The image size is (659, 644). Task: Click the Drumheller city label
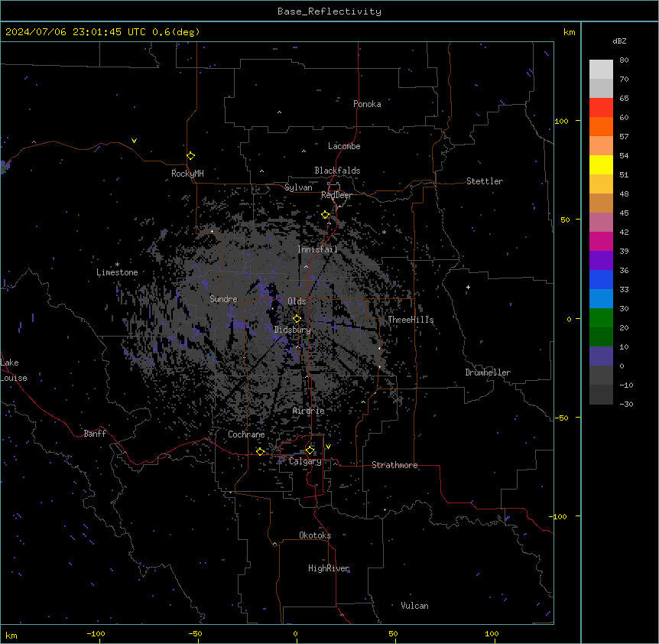488,372
